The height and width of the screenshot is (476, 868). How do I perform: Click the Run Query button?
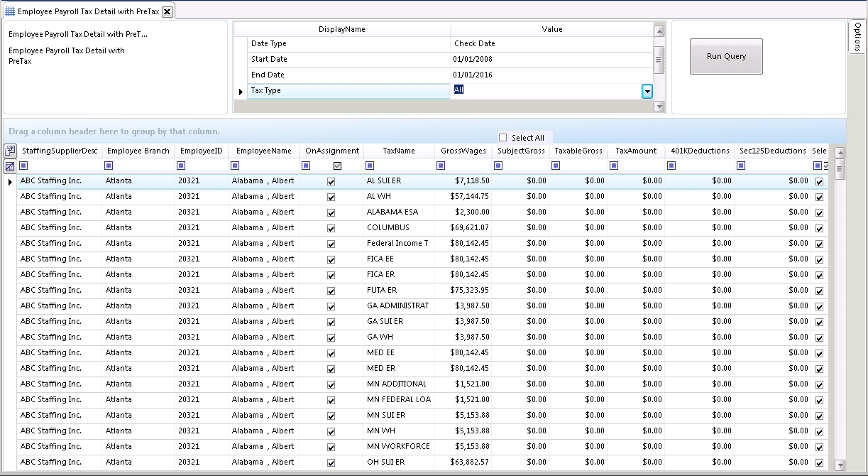(x=726, y=56)
